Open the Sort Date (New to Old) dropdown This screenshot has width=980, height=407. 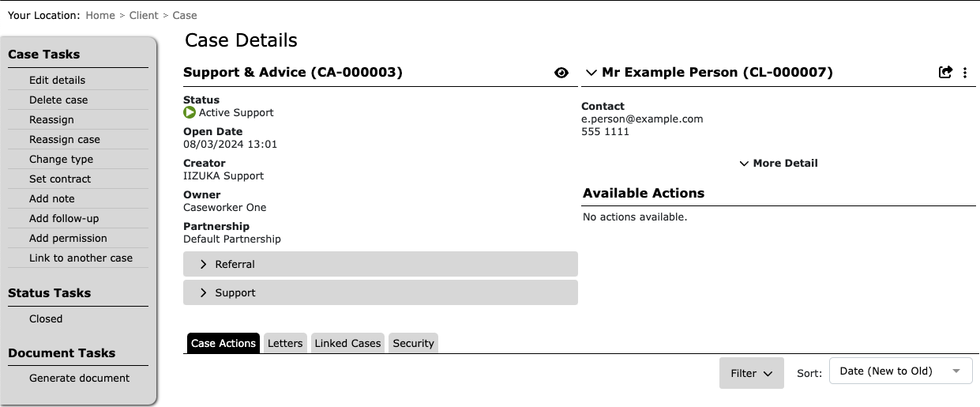pos(901,371)
